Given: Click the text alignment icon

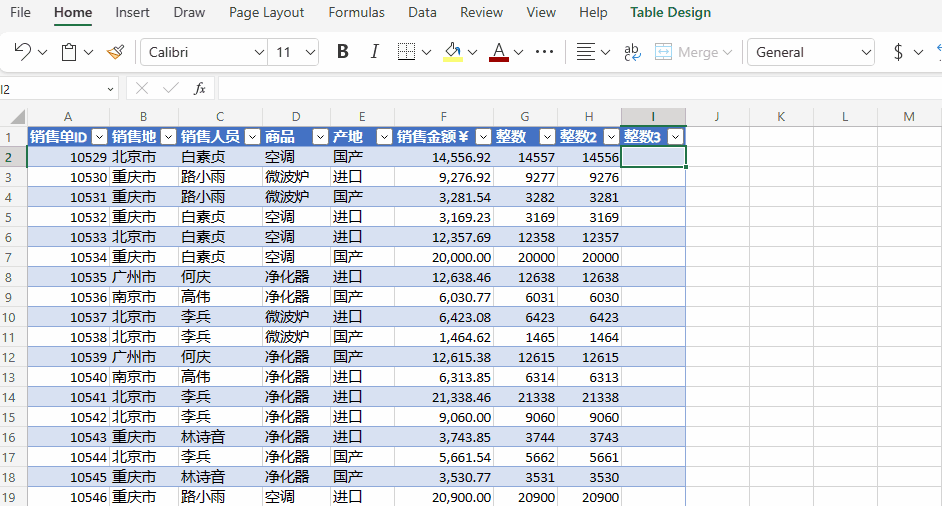Looking at the screenshot, I should pyautogui.click(x=585, y=52).
